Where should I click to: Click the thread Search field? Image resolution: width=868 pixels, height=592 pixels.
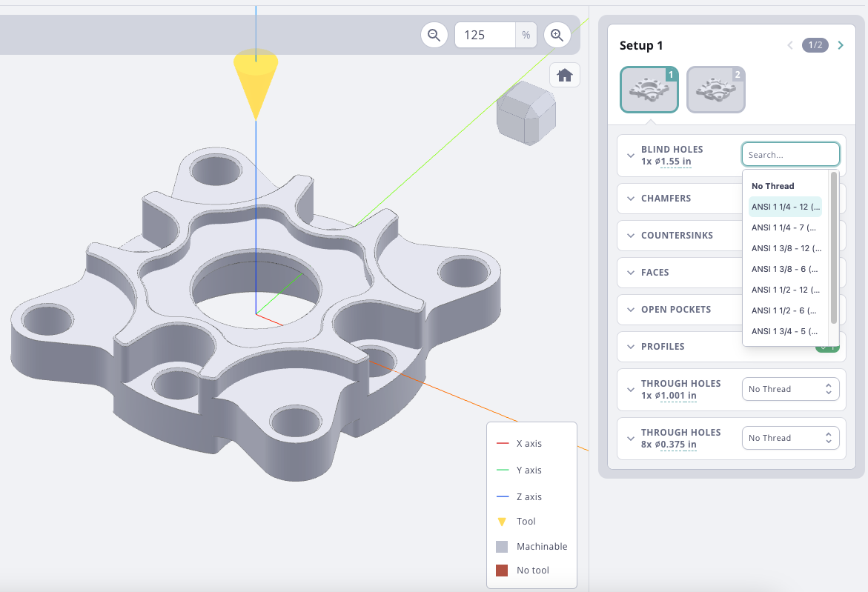point(790,154)
